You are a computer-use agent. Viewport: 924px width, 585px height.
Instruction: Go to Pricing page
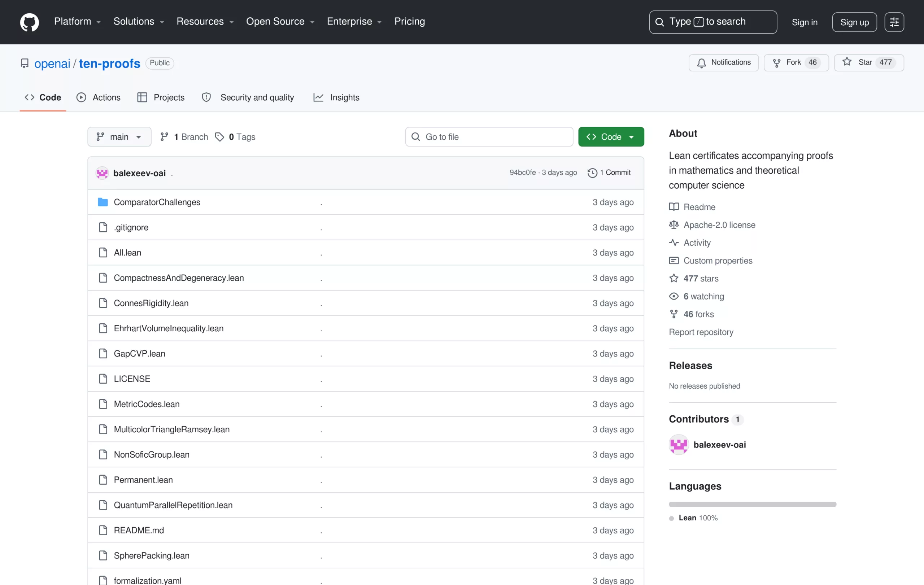click(x=409, y=22)
